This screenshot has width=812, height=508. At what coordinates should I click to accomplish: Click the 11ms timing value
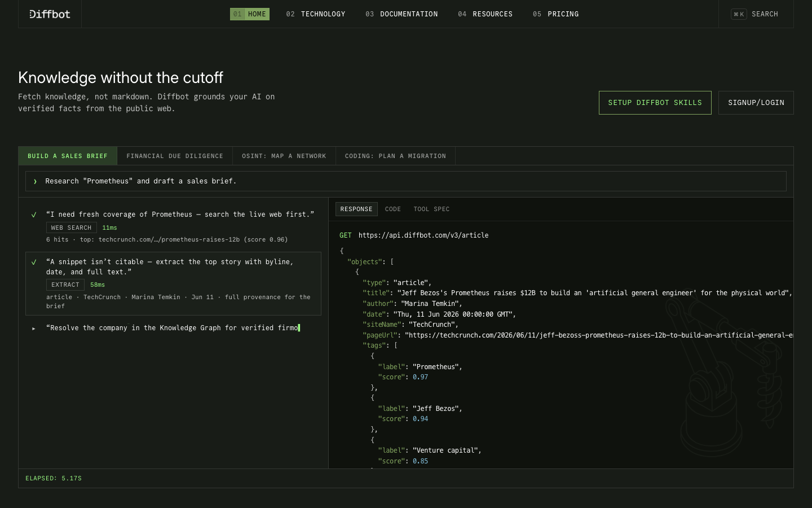click(109, 227)
